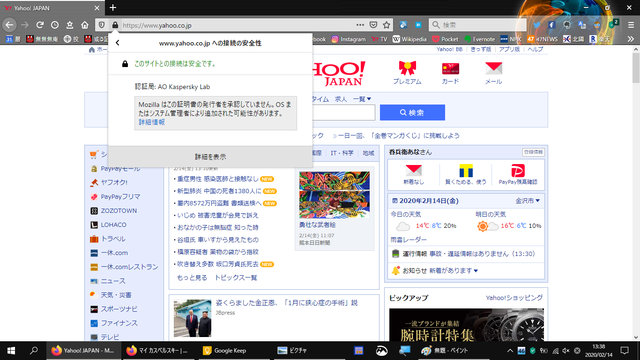Image resolution: width=640 pixels, height=360 pixels.
Task: Open 詳細情報 link in certificate notice
Action: pyautogui.click(x=151, y=122)
